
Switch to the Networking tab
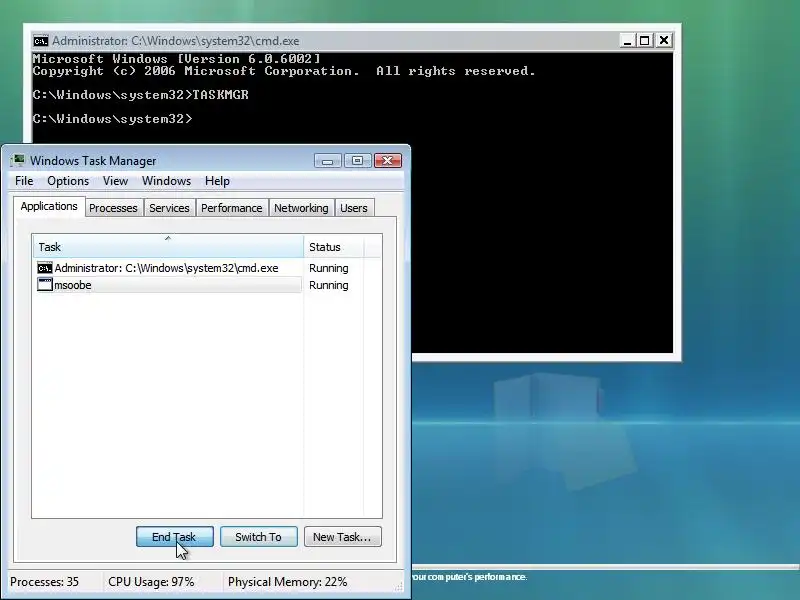[x=301, y=208]
